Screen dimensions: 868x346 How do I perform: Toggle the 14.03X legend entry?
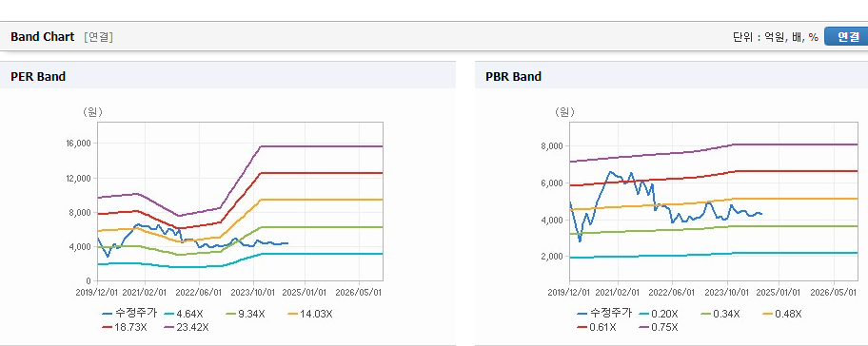(309, 314)
